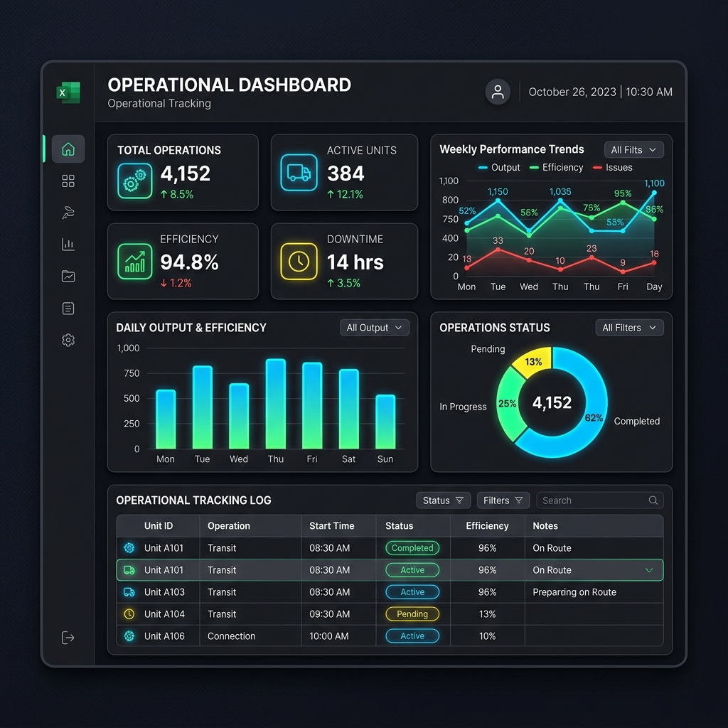The width and height of the screenshot is (728, 728).
Task: Open the Status filter button
Action: tap(443, 500)
